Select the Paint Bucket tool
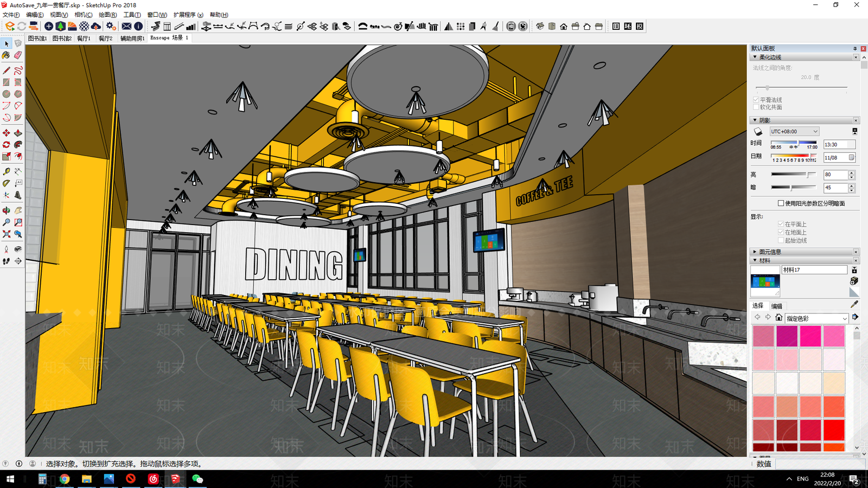 point(7,55)
